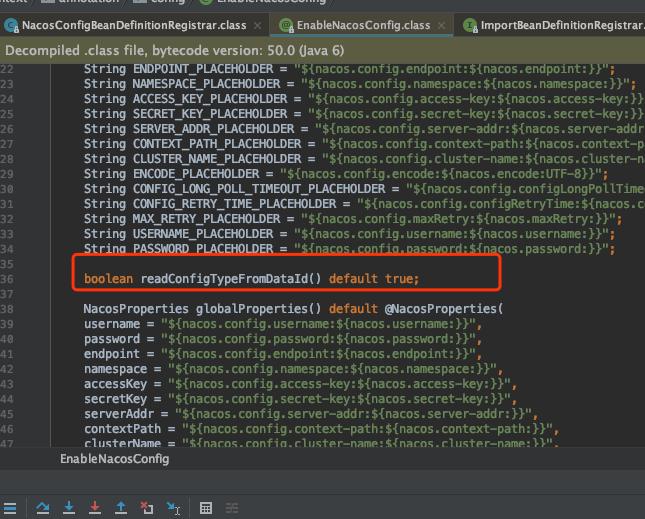Click the 'password' attribute on line 40
This screenshot has height=519, width=645.
[112, 339]
